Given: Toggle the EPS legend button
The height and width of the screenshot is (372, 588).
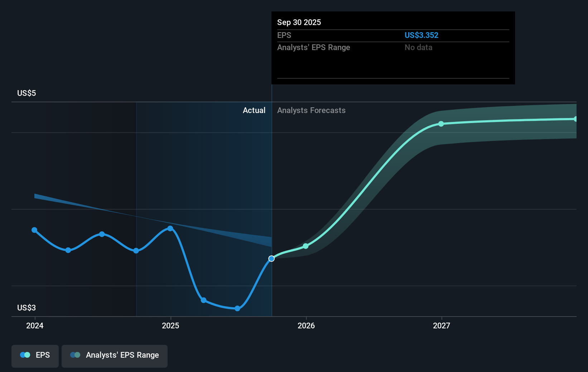Looking at the screenshot, I should [x=35, y=356].
